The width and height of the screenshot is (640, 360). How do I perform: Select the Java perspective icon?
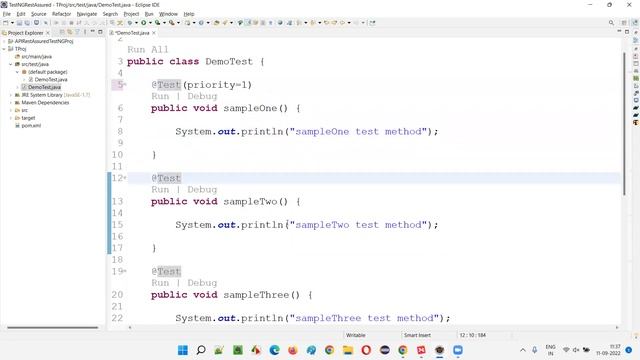click(x=635, y=23)
